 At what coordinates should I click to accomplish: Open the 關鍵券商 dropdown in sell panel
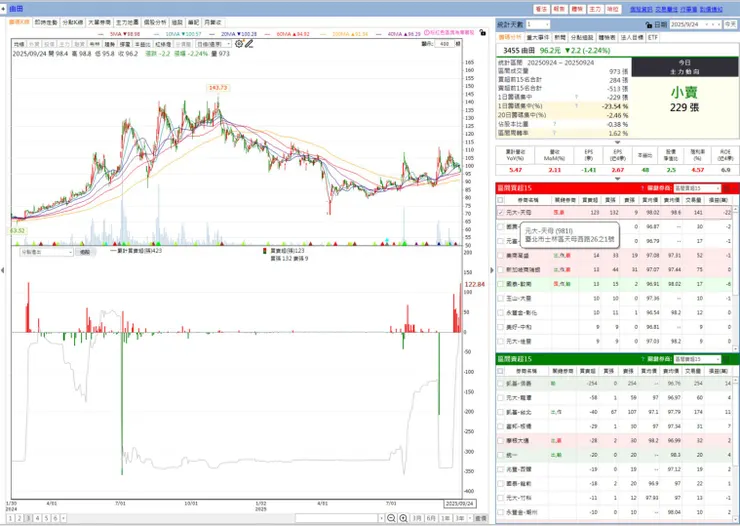(697, 359)
